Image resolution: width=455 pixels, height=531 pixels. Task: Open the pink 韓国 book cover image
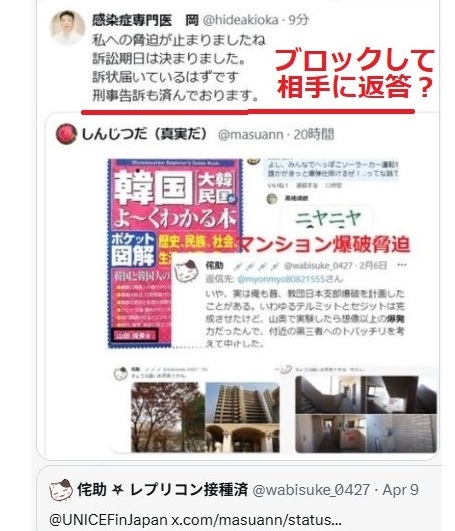[174, 253]
